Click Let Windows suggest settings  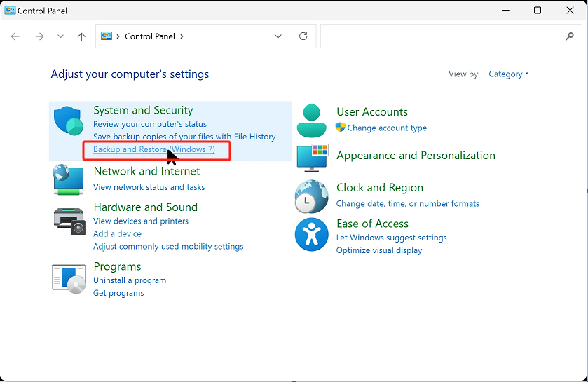click(391, 238)
